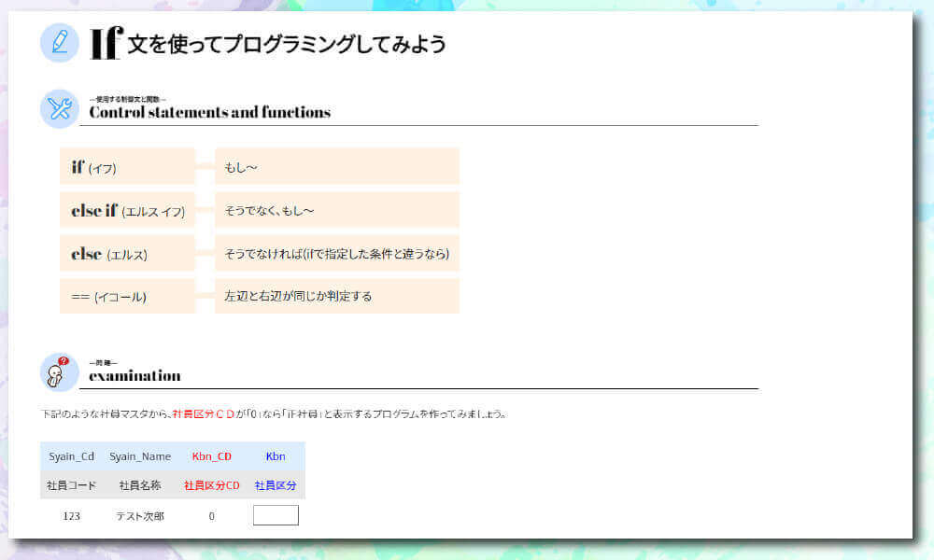
Task: Click the page title '文を使ってプログラミングしてみよう'
Action: click(287, 44)
